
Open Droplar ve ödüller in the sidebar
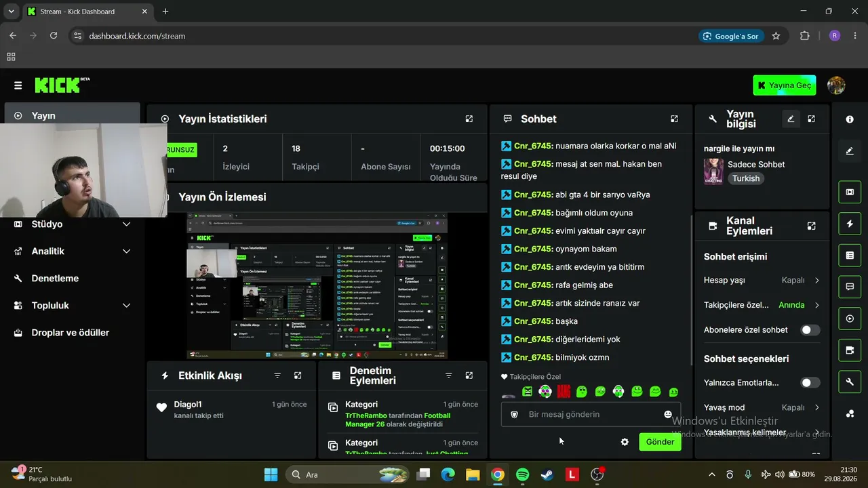pos(72,333)
